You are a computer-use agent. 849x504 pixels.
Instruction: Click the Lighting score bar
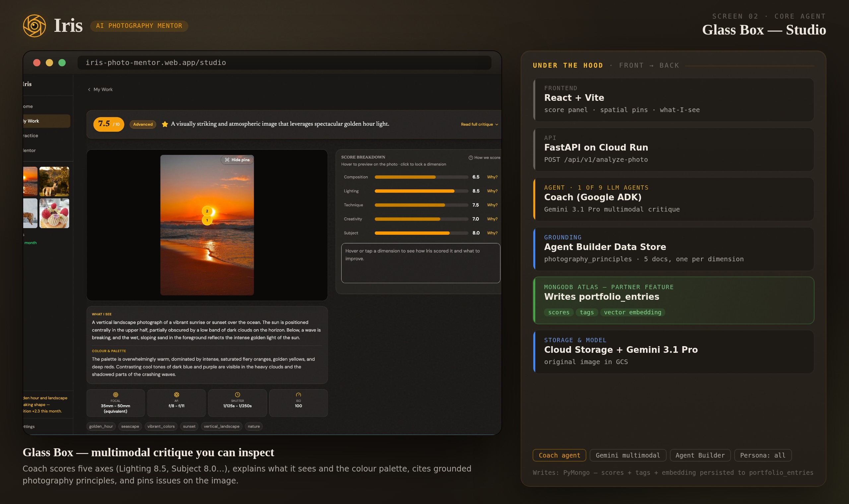tap(422, 191)
